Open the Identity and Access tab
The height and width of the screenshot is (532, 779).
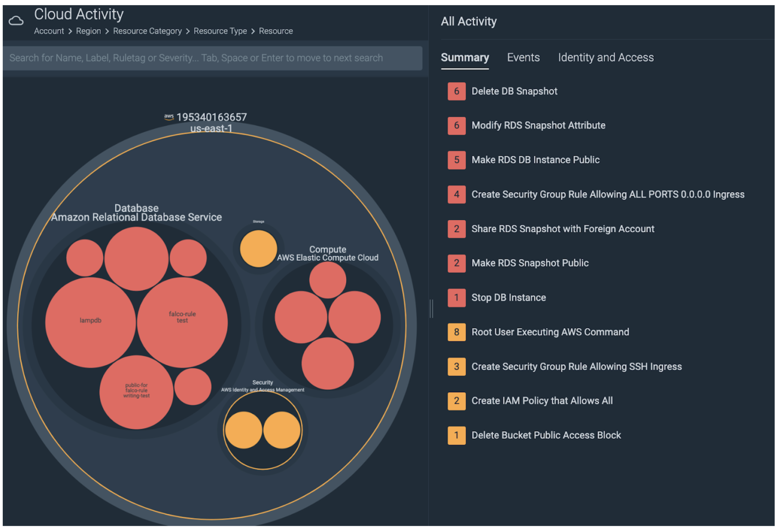606,57
